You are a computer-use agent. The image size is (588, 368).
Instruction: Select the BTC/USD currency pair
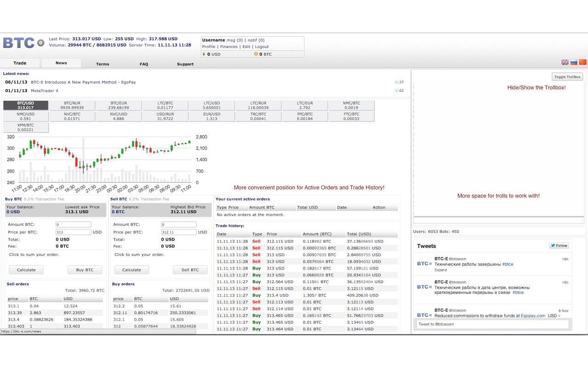coord(26,105)
